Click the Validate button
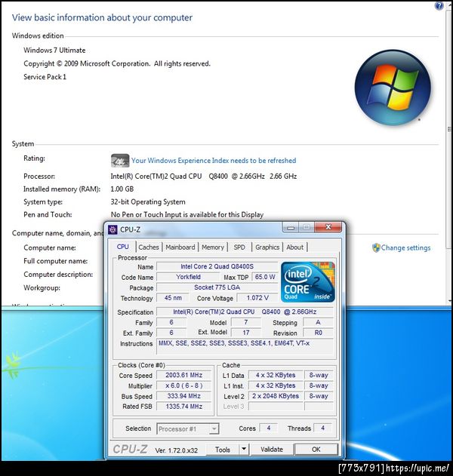The image size is (453, 476). click(272, 450)
